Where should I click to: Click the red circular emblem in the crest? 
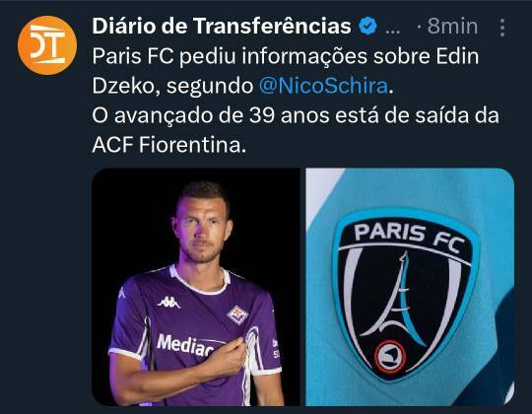(389, 356)
